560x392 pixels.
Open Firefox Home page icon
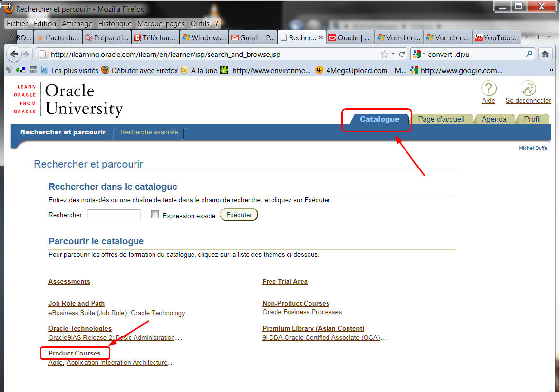click(545, 54)
